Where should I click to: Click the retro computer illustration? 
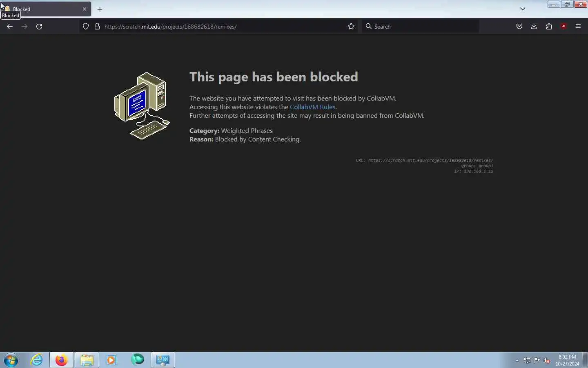click(x=142, y=106)
